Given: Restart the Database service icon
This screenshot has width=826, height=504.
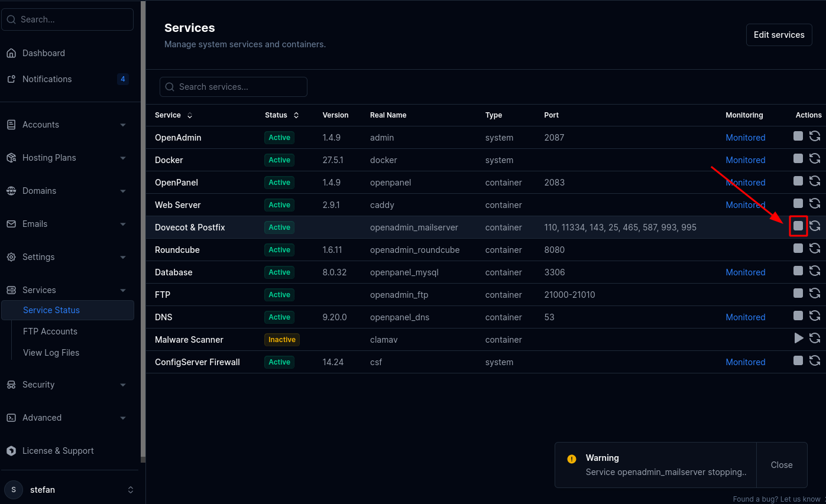Looking at the screenshot, I should click(815, 271).
